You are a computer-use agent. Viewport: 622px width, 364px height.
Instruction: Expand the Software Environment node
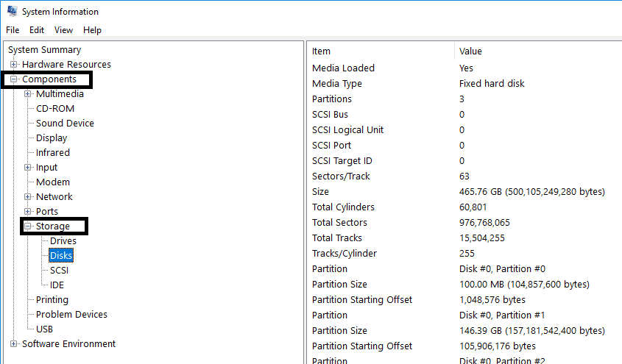pyautogui.click(x=13, y=344)
